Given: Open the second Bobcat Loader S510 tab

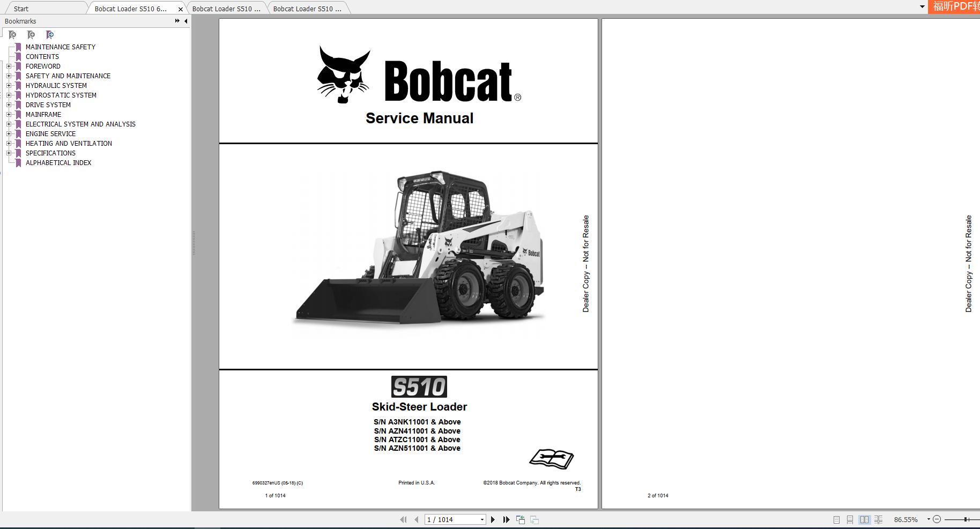Looking at the screenshot, I should [x=226, y=9].
